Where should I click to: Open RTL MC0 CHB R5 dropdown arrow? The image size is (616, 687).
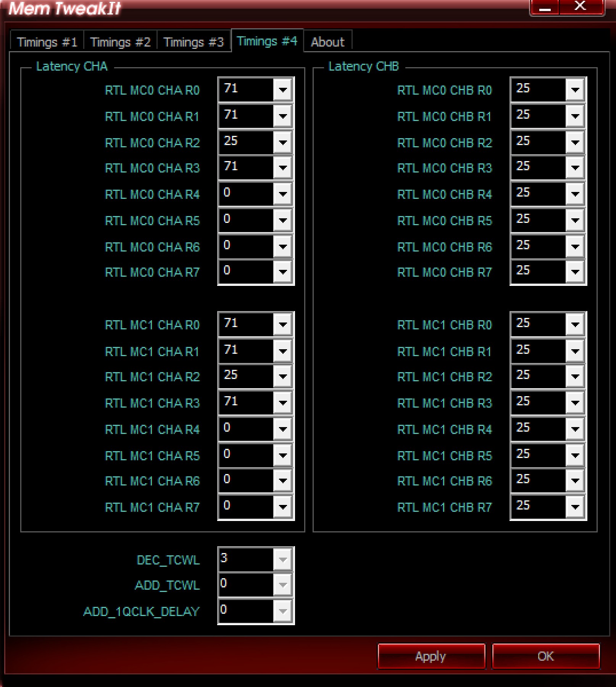(575, 220)
